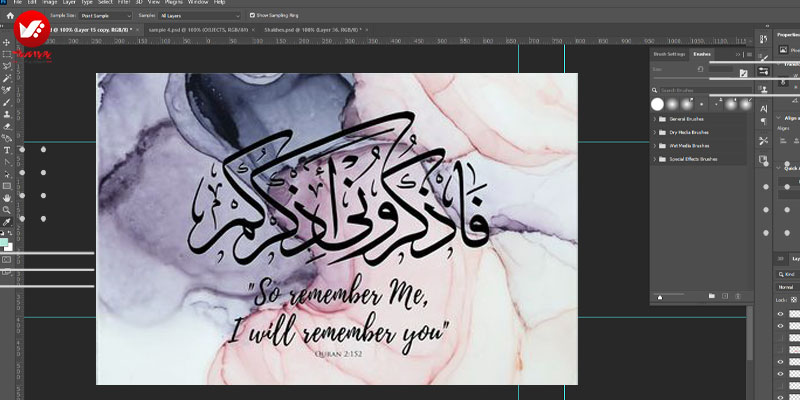The height and width of the screenshot is (400, 800).
Task: Click the Kind filter in Layers panel
Action: tap(788, 274)
